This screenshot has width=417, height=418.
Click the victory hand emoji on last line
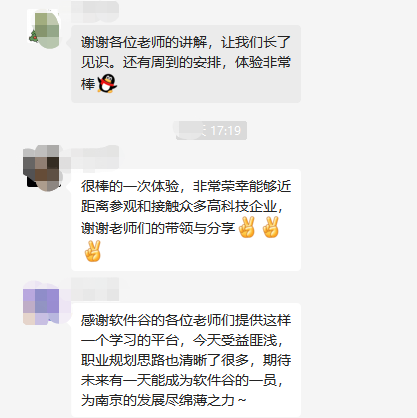click(x=93, y=251)
